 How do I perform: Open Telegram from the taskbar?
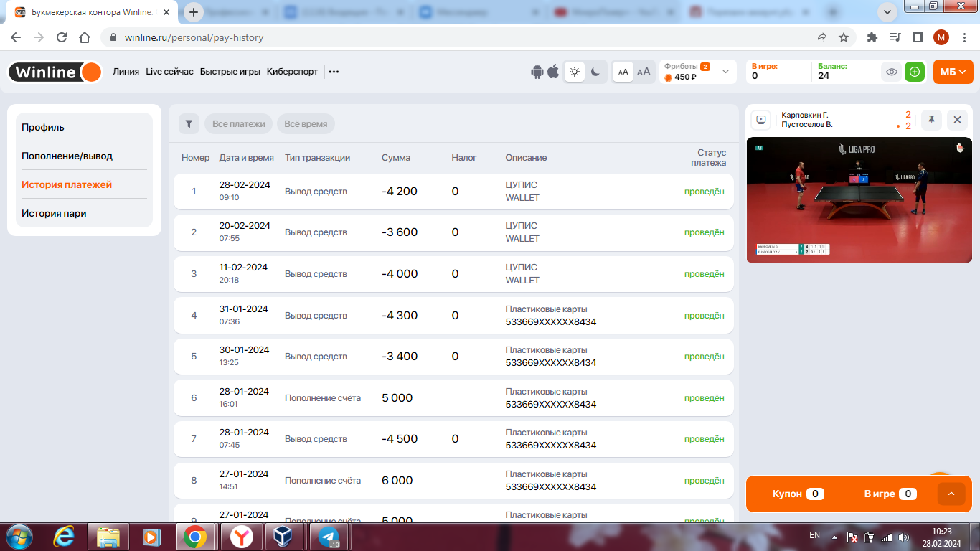329,537
